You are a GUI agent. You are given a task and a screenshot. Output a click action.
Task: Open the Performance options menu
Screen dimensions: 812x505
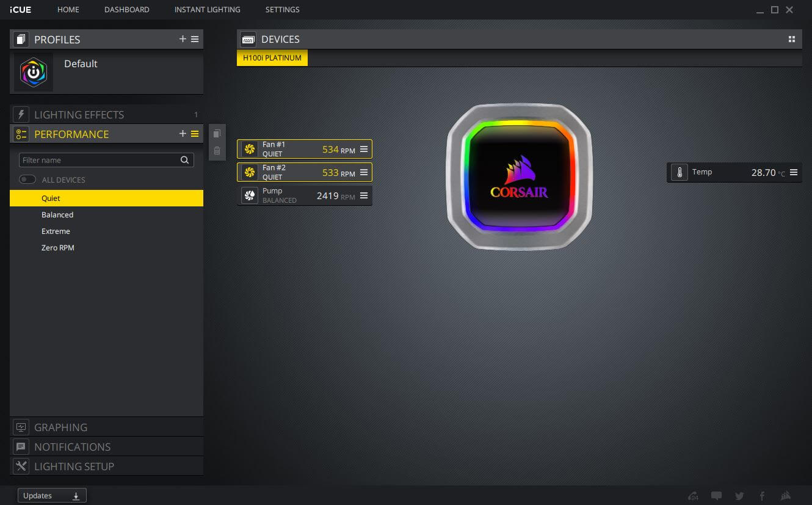(x=195, y=134)
